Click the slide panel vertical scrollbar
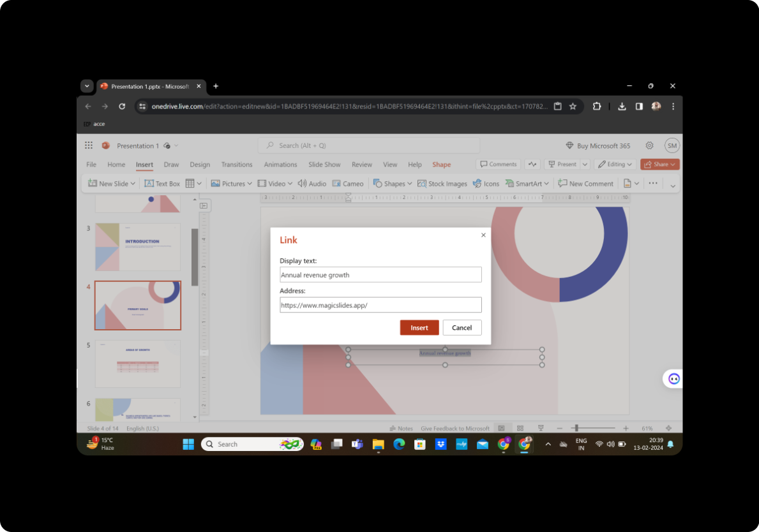 pyautogui.click(x=195, y=257)
